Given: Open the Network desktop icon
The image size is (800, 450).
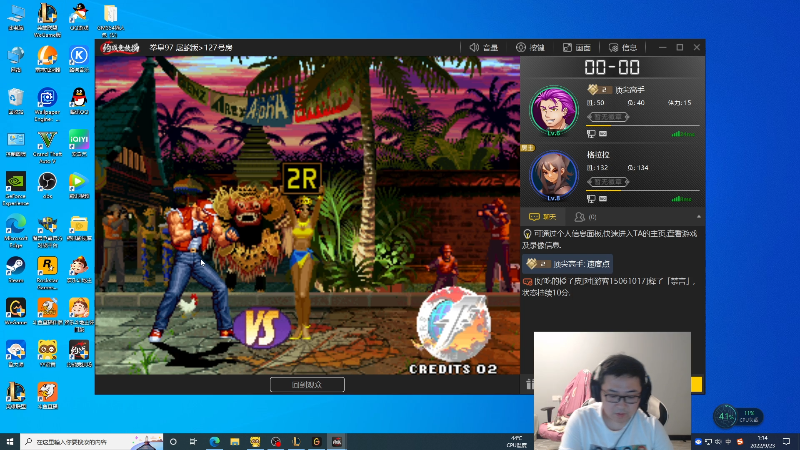Looking at the screenshot, I should click(x=16, y=59).
